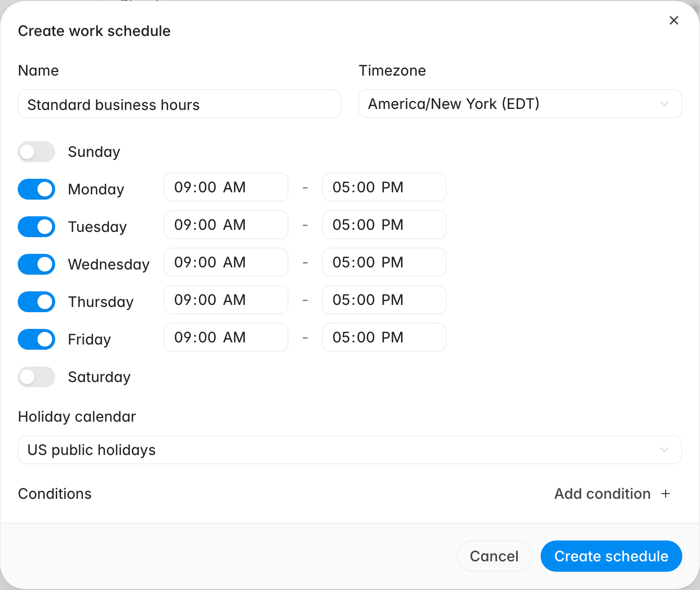Click the Saturday label text
This screenshot has width=700, height=590.
(99, 377)
